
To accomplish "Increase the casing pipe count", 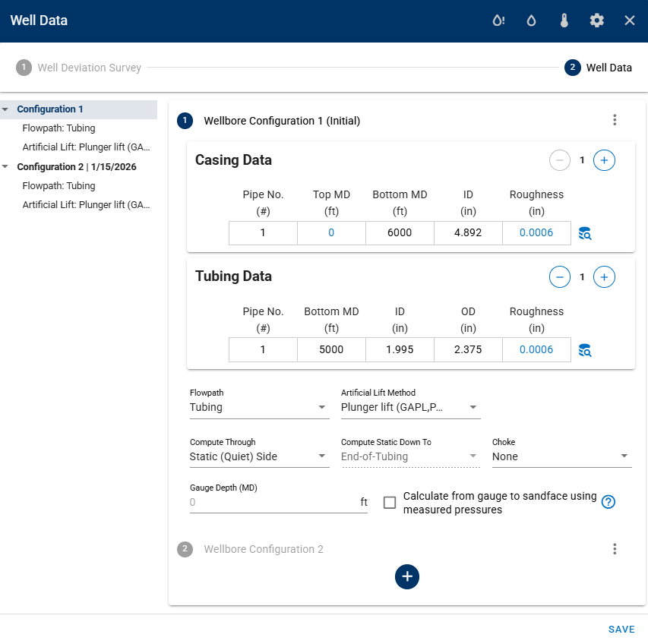I will coord(604,160).
